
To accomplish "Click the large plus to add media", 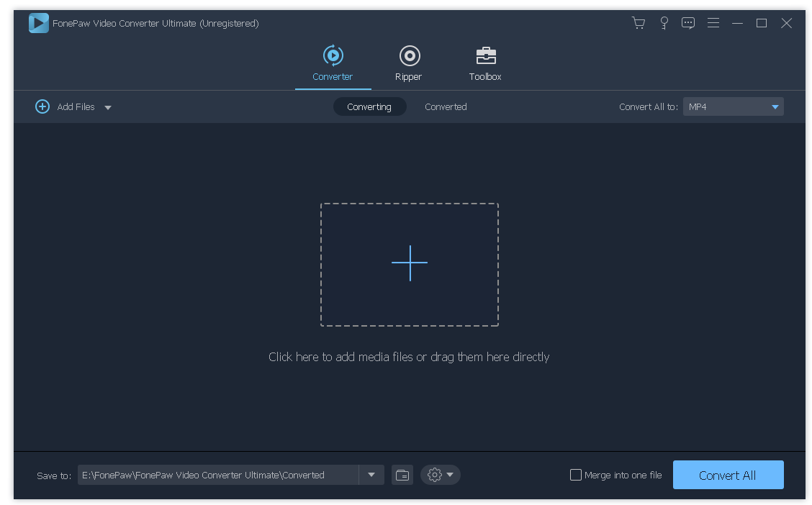I will tap(410, 263).
